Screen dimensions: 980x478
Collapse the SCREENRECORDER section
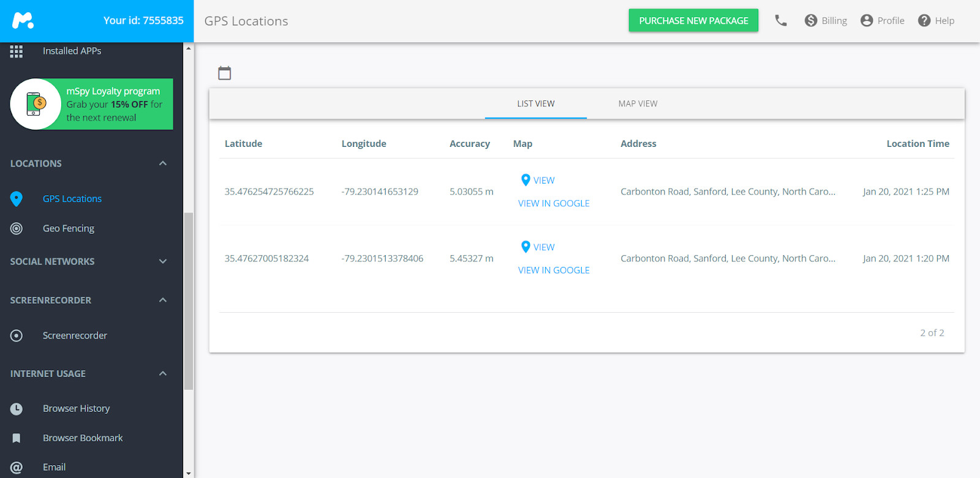tap(163, 300)
